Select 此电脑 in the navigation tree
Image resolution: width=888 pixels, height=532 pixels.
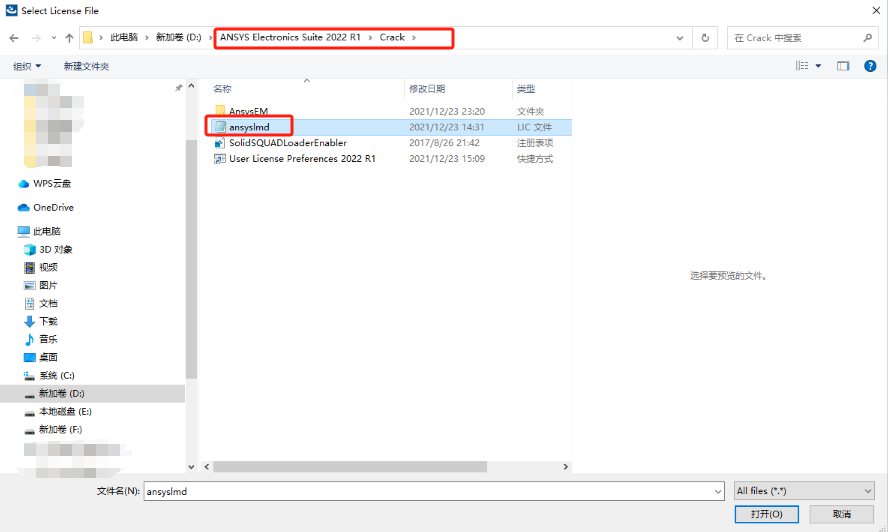[46, 231]
